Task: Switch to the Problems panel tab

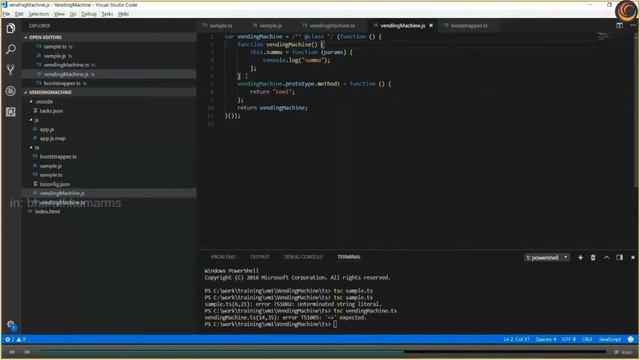Action: coord(223,257)
